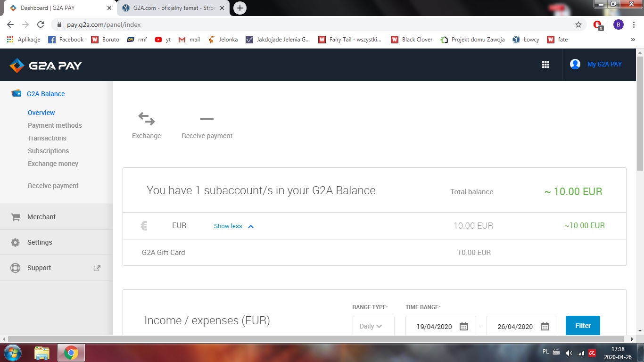Click the Merchant cart icon
This screenshot has height=362, width=644.
pyautogui.click(x=16, y=217)
